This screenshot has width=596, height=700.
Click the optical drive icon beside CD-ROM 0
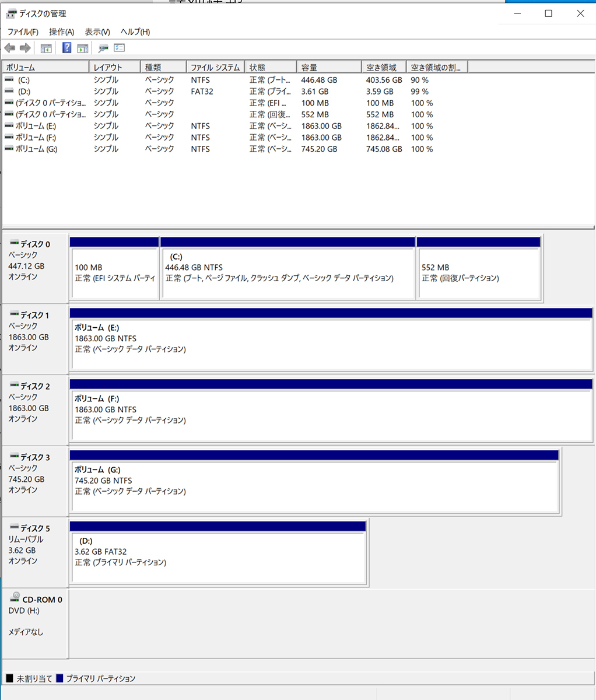tap(15, 598)
